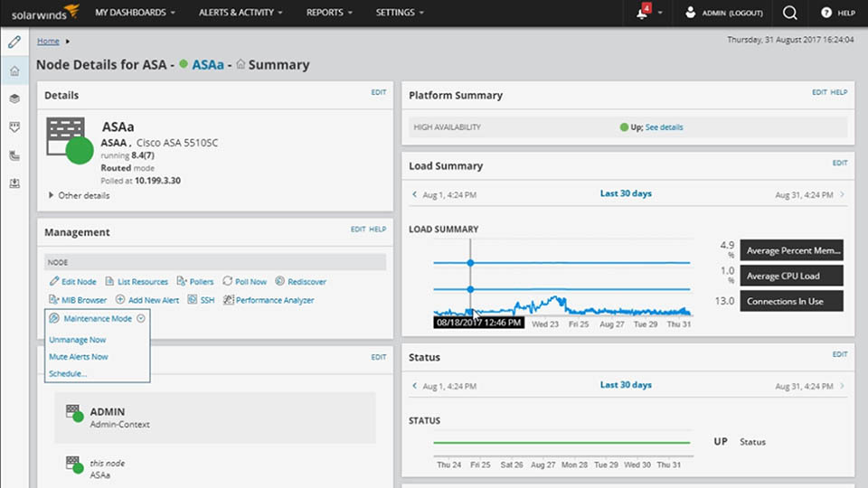Toggle the Average Percent Mem... series button
868x488 pixels.
click(792, 250)
